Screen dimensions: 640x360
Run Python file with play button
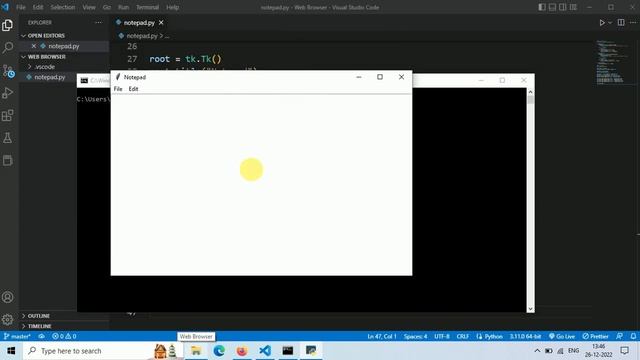[602, 23]
